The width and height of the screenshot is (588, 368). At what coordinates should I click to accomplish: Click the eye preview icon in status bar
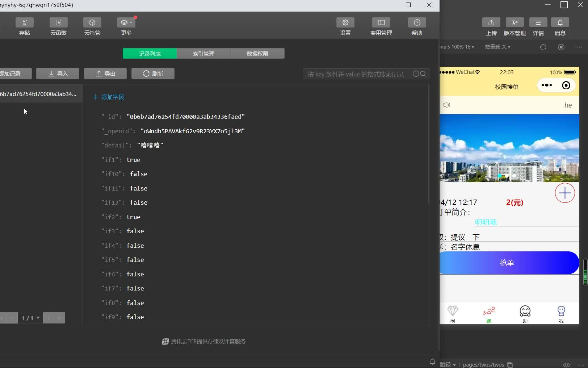[567, 365]
